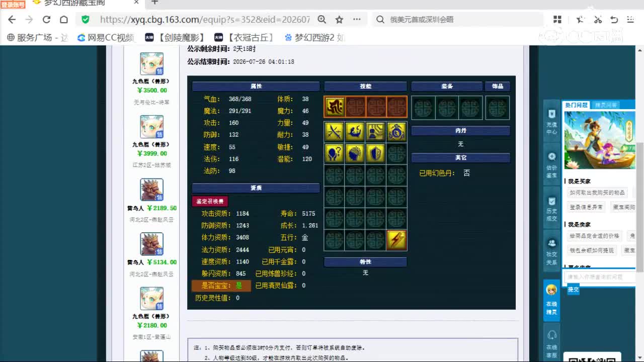Open the 雷鸟人 listing priced ¥5134.00
Image resolution: width=644 pixels, height=362 pixels.
[x=151, y=255]
